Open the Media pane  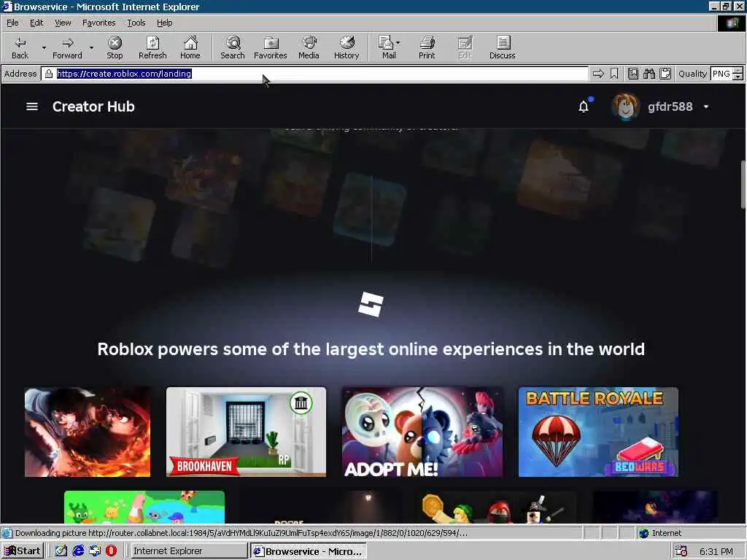(309, 47)
